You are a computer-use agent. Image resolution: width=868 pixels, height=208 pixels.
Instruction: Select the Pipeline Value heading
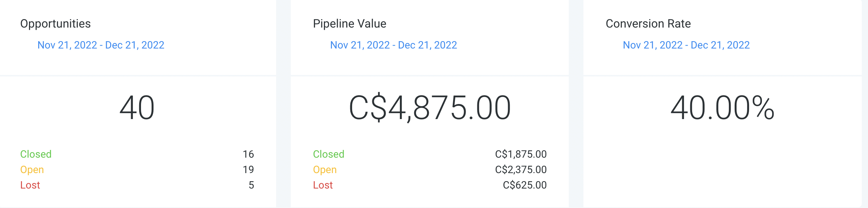tap(349, 24)
